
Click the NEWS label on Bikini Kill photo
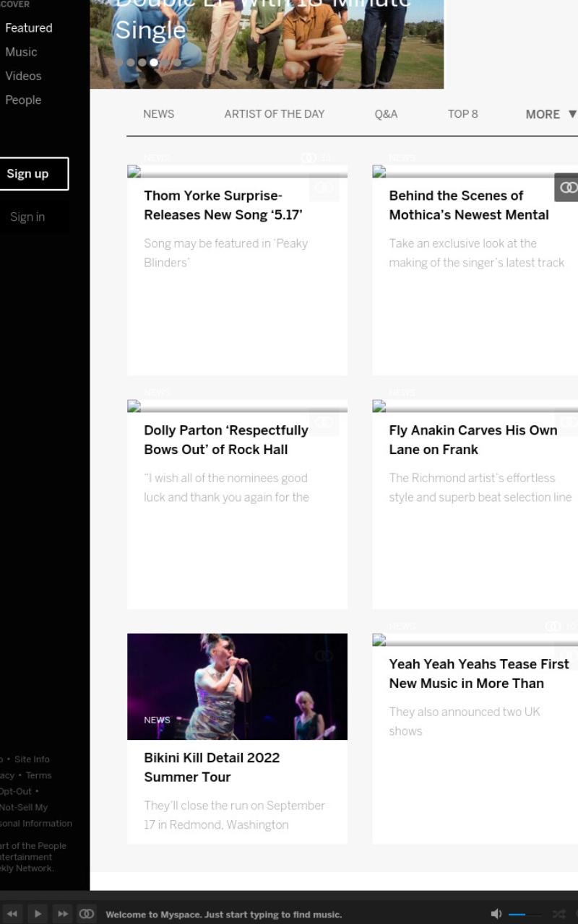(x=157, y=720)
